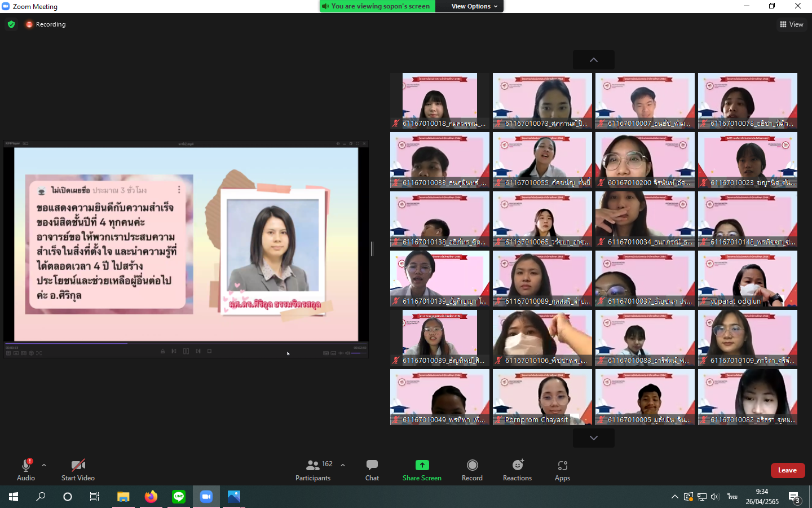Click the green encryption shield icon

click(x=11, y=24)
